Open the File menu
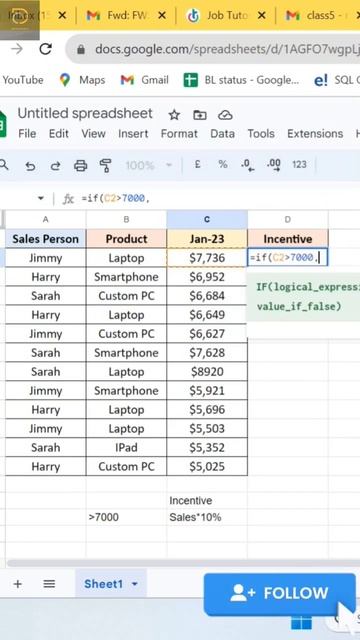The height and width of the screenshot is (640, 360). pos(27,133)
